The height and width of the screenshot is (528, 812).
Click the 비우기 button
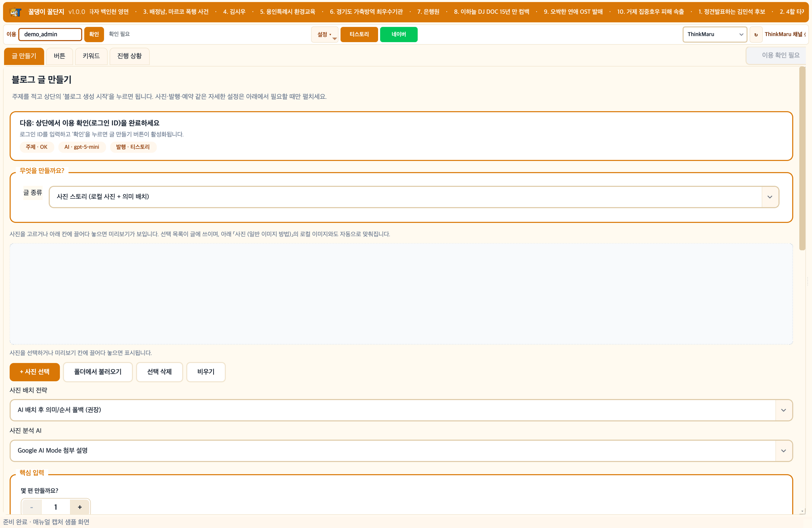(x=206, y=372)
